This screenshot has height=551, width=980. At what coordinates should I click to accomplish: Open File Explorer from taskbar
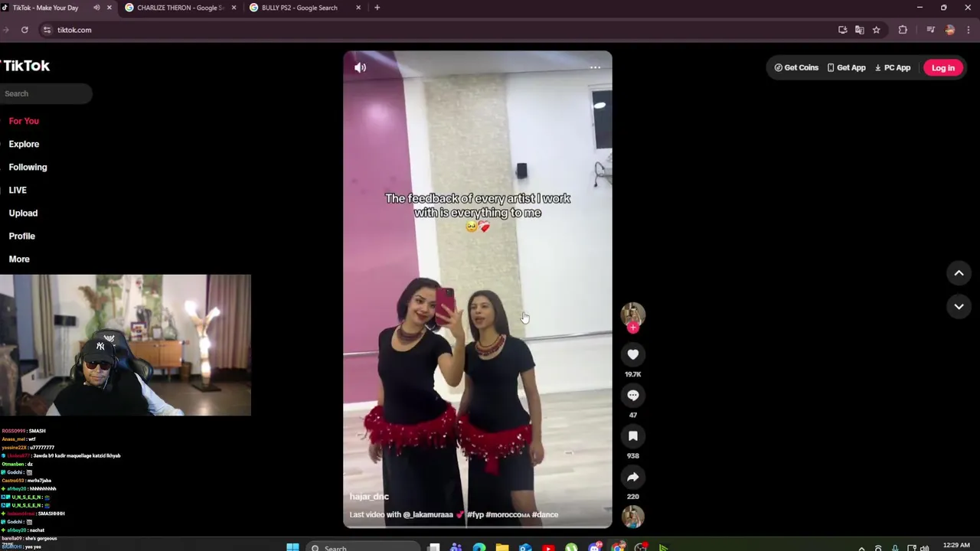pos(501,547)
